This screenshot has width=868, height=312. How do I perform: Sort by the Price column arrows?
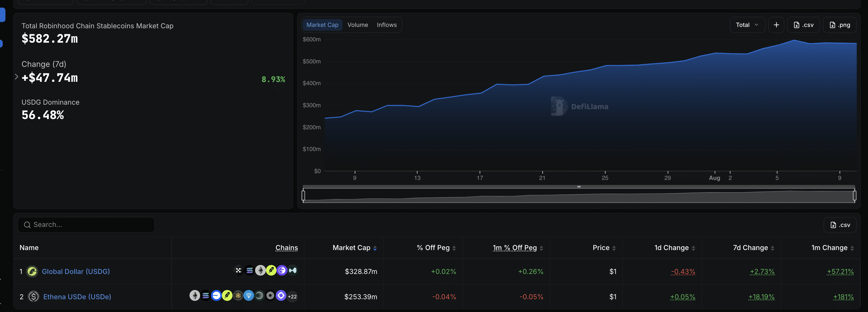(x=614, y=248)
